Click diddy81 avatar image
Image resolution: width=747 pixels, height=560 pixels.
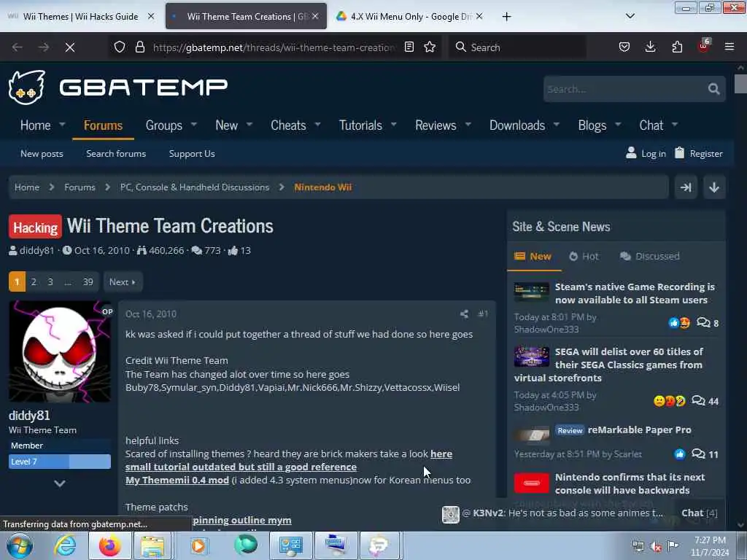[60, 351]
